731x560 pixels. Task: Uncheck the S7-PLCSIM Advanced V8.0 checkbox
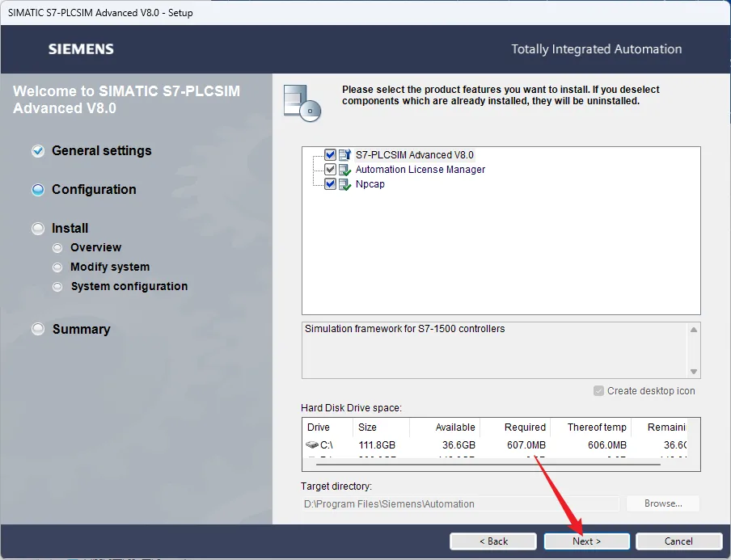330,154
